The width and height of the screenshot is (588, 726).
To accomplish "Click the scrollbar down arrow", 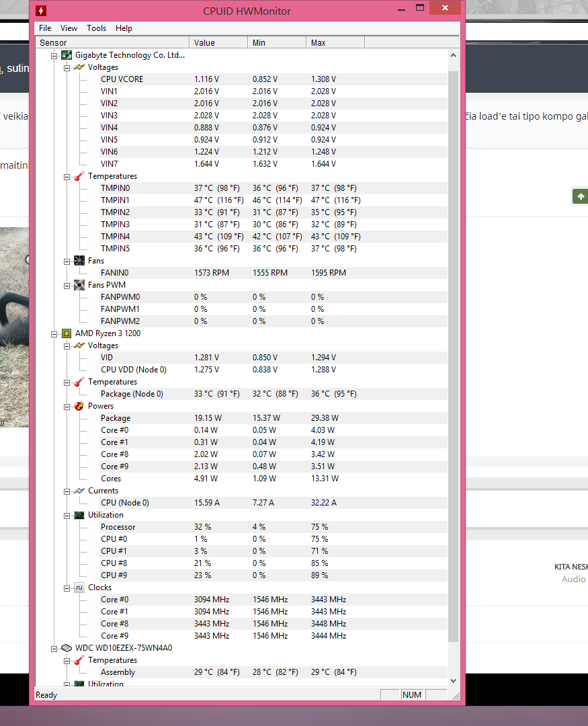I will point(454,680).
